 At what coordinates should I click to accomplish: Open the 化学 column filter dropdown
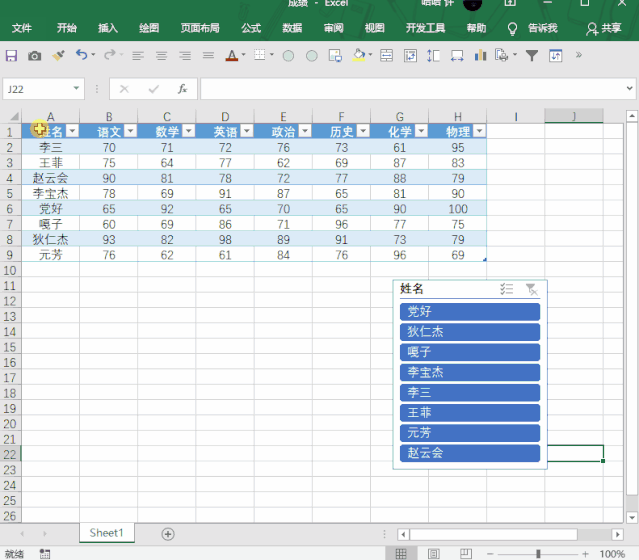pyautogui.click(x=421, y=131)
